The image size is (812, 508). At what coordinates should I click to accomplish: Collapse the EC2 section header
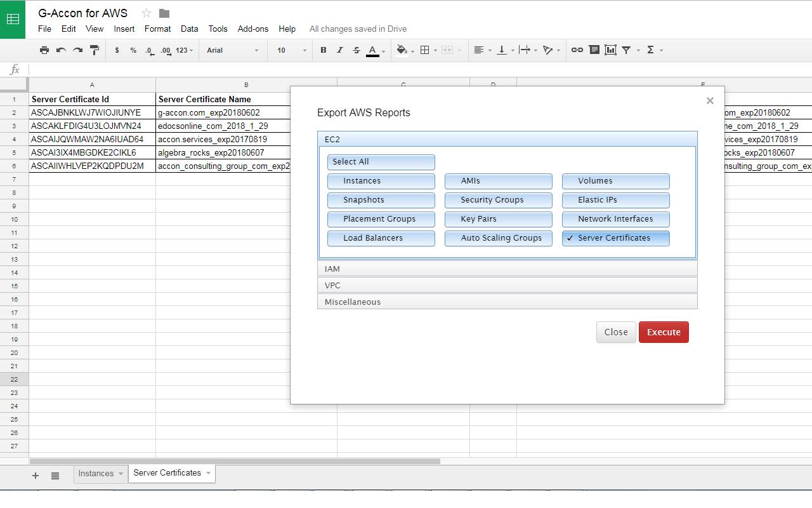point(507,139)
